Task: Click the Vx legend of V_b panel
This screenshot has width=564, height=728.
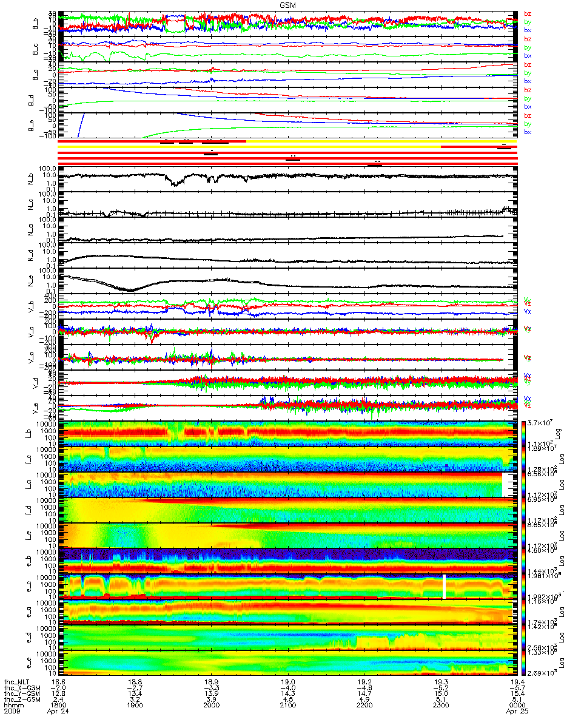Action: (528, 310)
